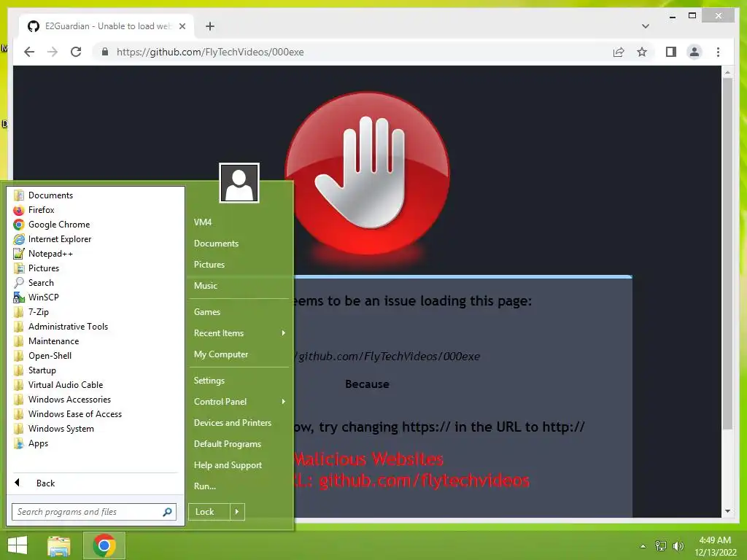The height and width of the screenshot is (560, 747).
Task: Expand the Control Panel submenu arrow
Action: click(x=284, y=402)
